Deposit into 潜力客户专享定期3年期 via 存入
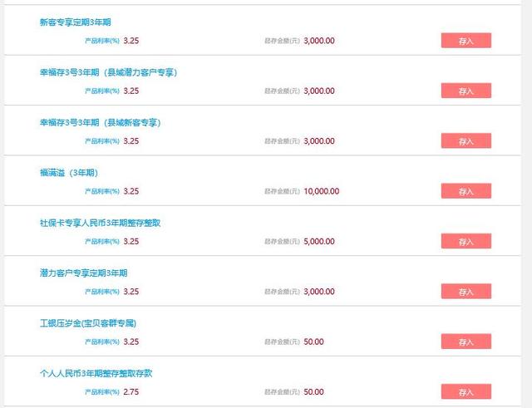The height and width of the screenshot is (408, 532). coord(465,292)
